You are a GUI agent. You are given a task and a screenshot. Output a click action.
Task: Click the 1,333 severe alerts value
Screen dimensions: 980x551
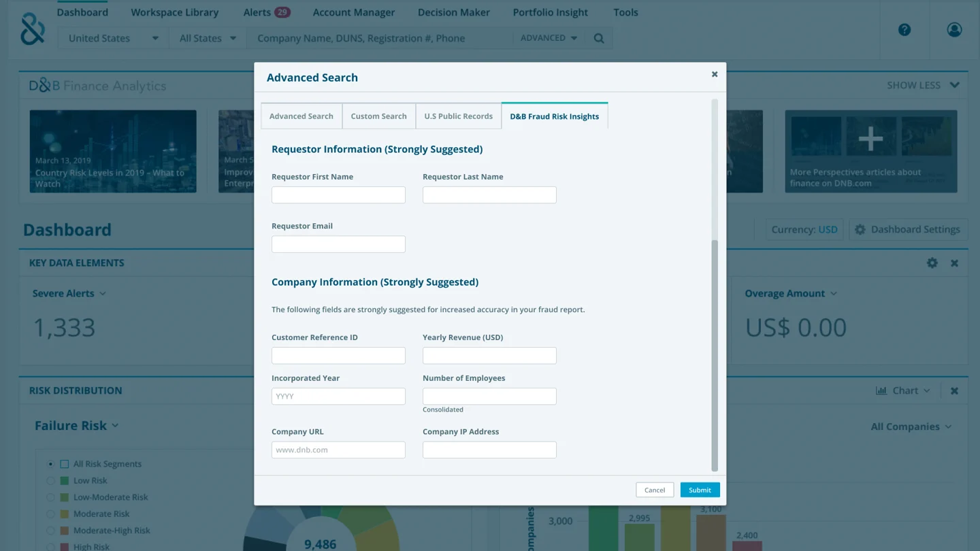65,328
